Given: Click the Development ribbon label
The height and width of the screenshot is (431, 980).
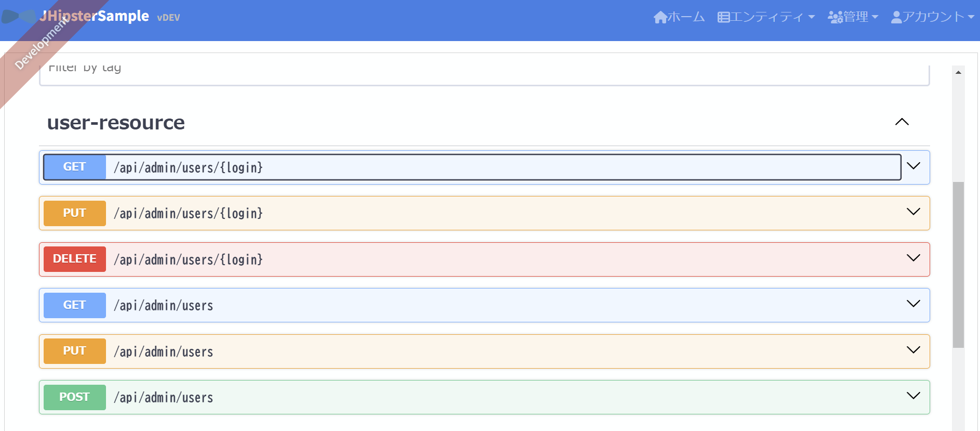Looking at the screenshot, I should [x=41, y=43].
